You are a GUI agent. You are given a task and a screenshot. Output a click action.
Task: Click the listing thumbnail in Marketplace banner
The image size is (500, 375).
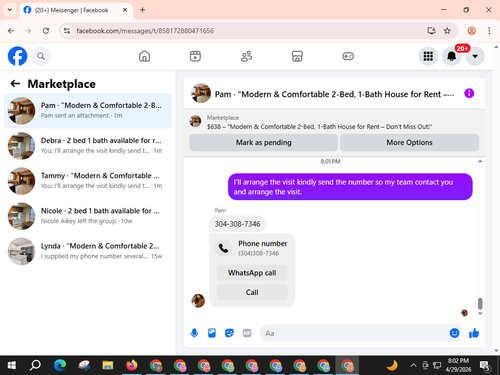tap(195, 121)
